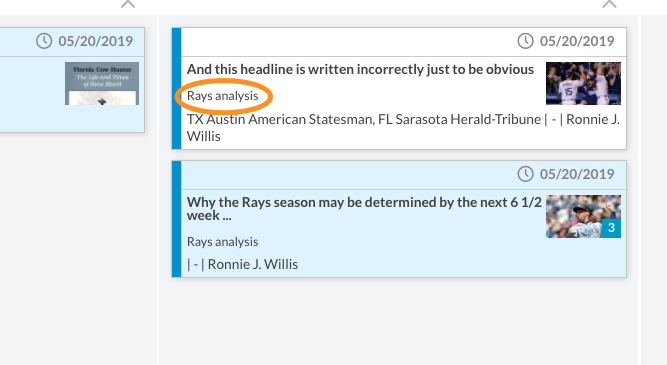Screen dimensions: 667x365
Task: Collapse the right column using its up chevron
Action: [609, 4]
